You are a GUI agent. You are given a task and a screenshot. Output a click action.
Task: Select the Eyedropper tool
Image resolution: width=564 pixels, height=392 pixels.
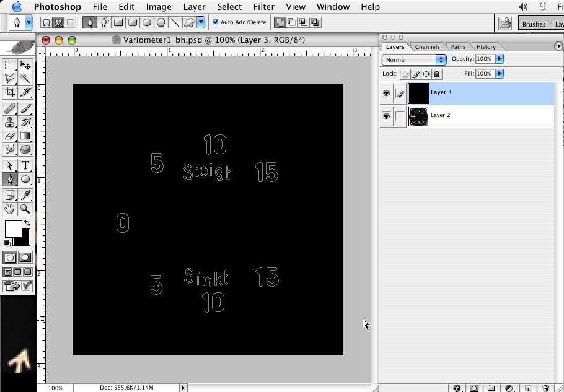[x=25, y=195]
